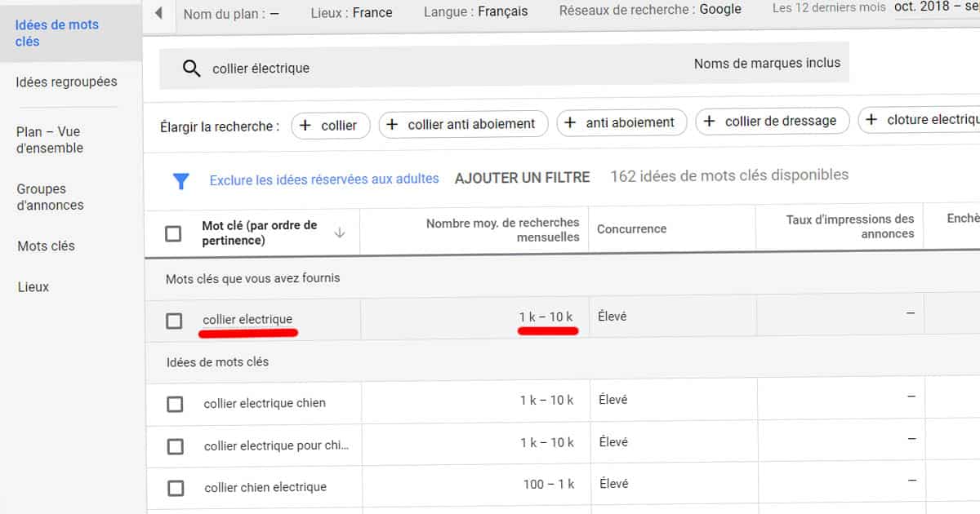Open Mots clés in the sidebar
Viewport: 980px width, 514px height.
(x=46, y=246)
